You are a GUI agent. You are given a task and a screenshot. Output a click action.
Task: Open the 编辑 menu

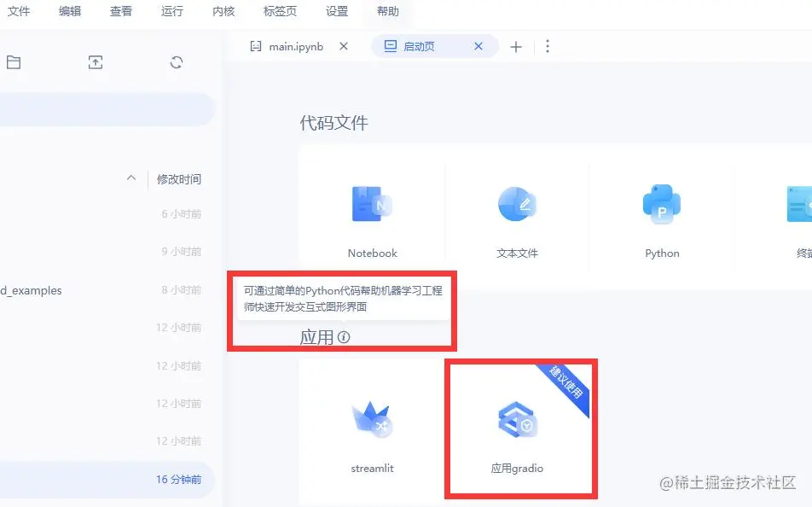coord(70,11)
